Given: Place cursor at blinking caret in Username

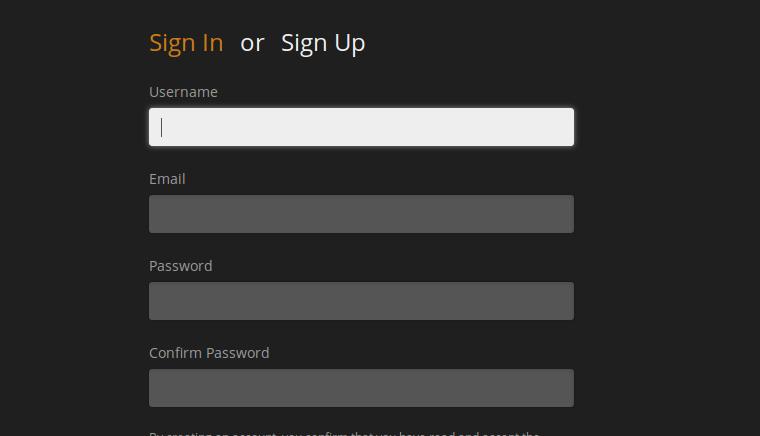Looking at the screenshot, I should (161, 127).
